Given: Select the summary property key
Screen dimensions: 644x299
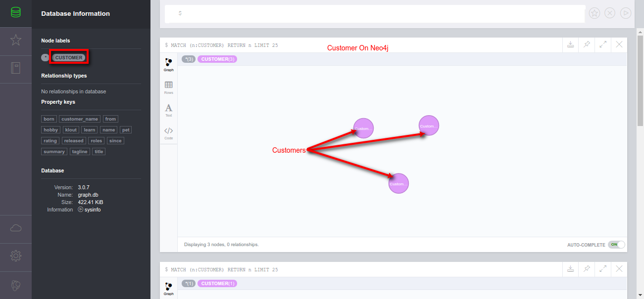Looking at the screenshot, I should [x=54, y=152].
